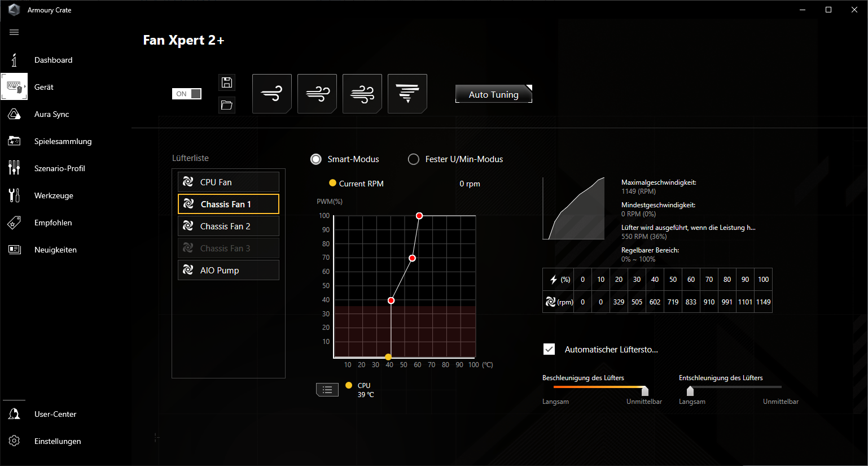
Task: Click the 329 rpm table cell
Action: coord(619,302)
